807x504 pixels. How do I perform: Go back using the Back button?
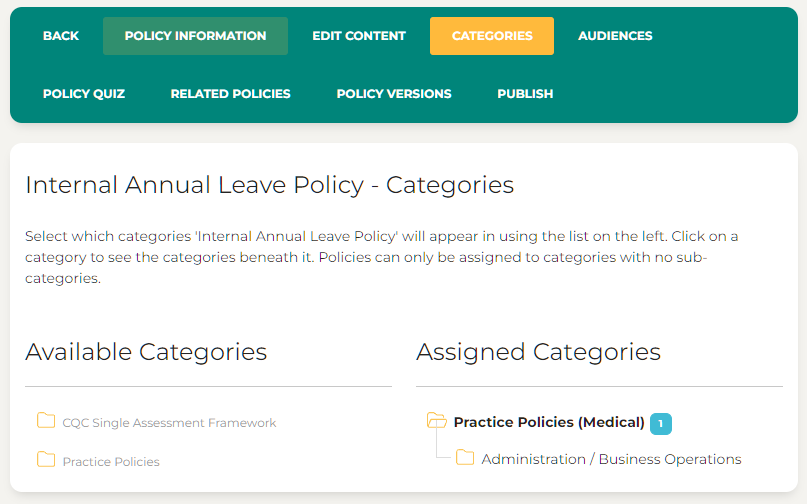point(61,36)
